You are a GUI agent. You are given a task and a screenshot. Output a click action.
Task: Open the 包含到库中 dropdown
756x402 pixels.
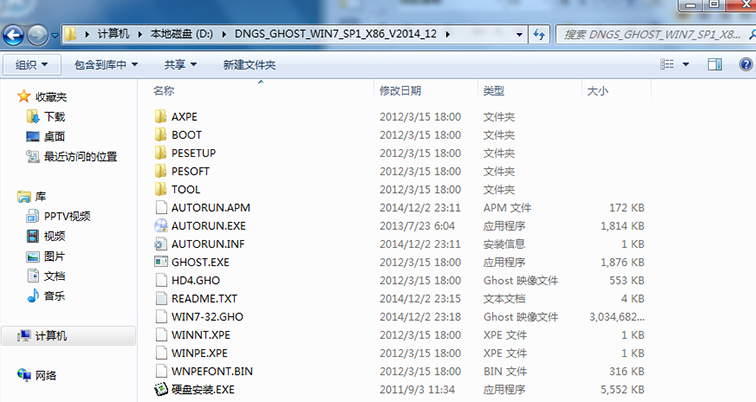click(106, 65)
